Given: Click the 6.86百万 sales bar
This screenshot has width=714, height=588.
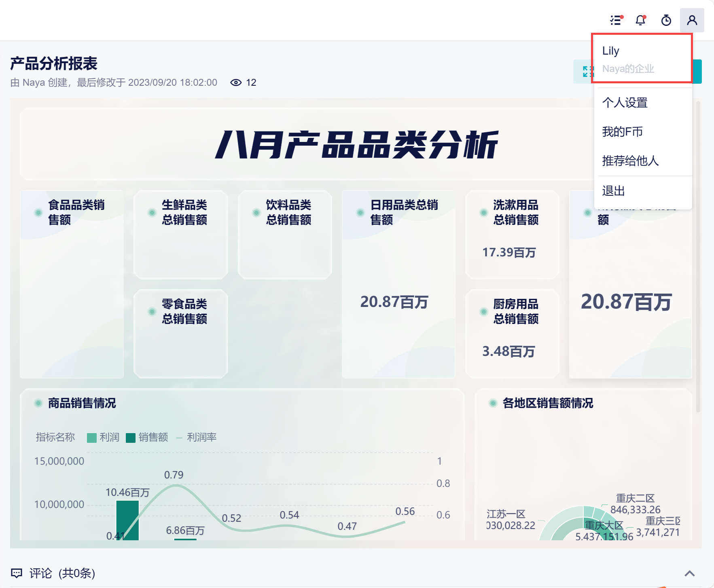Looking at the screenshot, I should 185,539.
